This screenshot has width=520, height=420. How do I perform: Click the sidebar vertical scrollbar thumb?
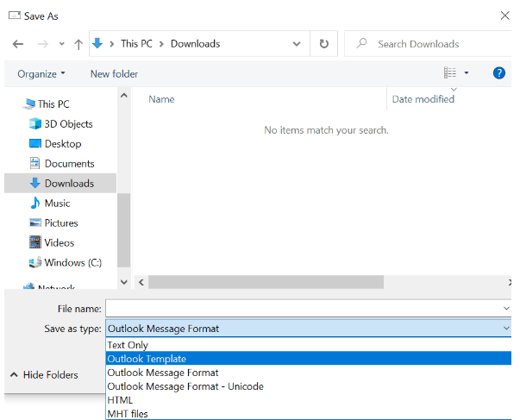[x=123, y=230]
